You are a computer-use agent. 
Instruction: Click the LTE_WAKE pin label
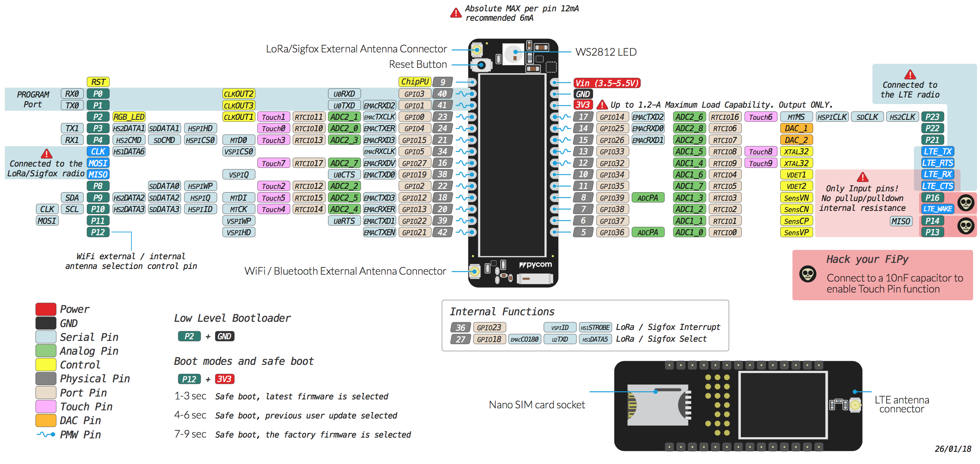pyautogui.click(x=937, y=209)
